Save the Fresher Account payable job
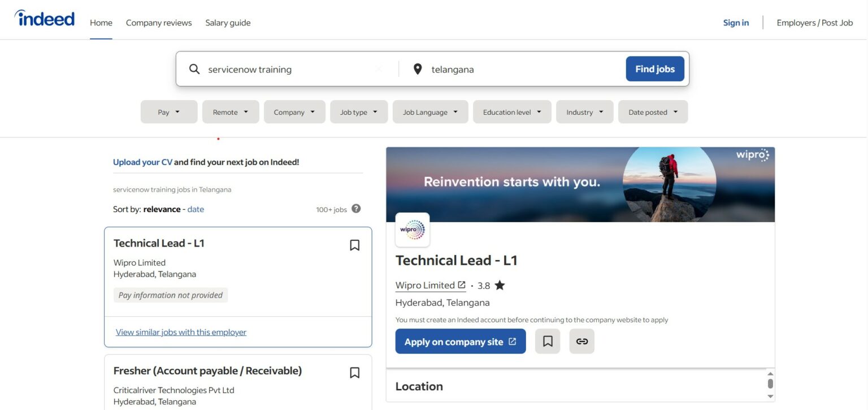Image resolution: width=868 pixels, height=410 pixels. click(354, 373)
